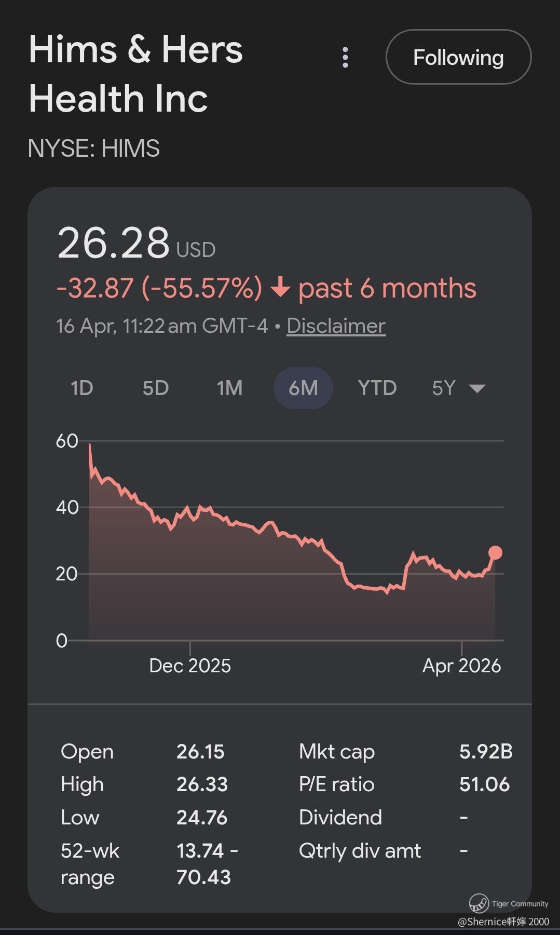The height and width of the screenshot is (935, 560).
Task: Click the Hims & Hers Health Inc title
Action: tap(135, 74)
